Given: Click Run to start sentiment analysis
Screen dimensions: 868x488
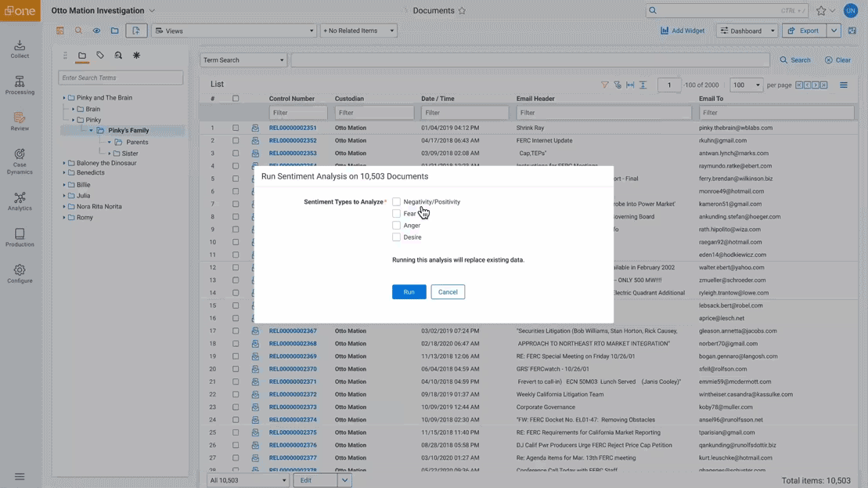Looking at the screenshot, I should click(x=409, y=292).
